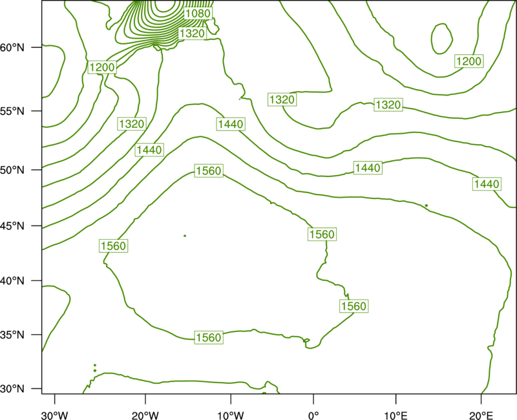Screen dimensions: 517x420
Task: Click the 50°N latitude axis label
Action: click(x=12, y=170)
